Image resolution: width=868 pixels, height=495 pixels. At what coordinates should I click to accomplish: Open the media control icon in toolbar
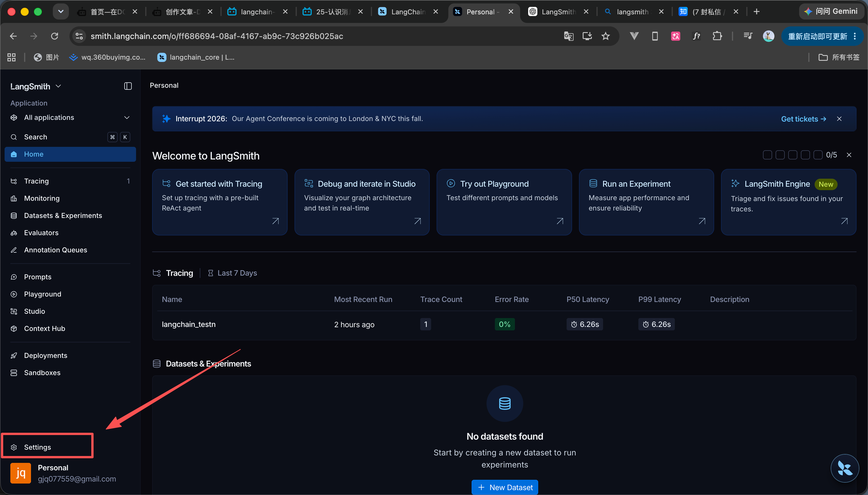coord(747,36)
